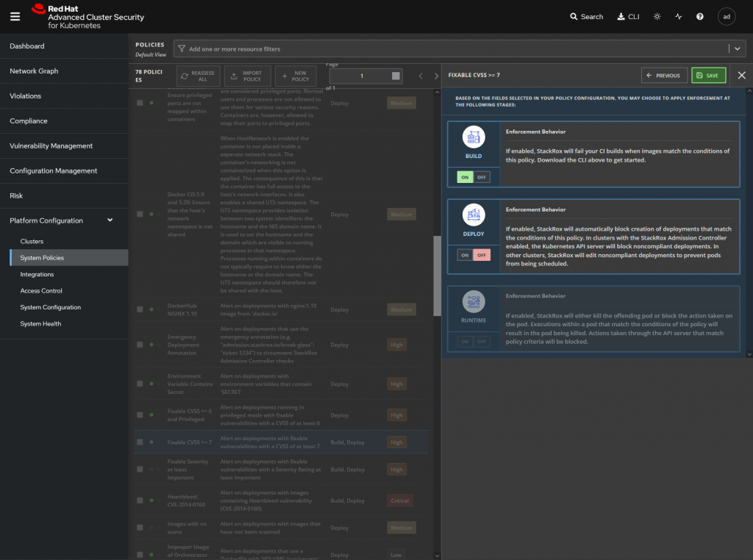Select System Policies in the sidebar
This screenshot has width=753, height=560.
(68, 258)
